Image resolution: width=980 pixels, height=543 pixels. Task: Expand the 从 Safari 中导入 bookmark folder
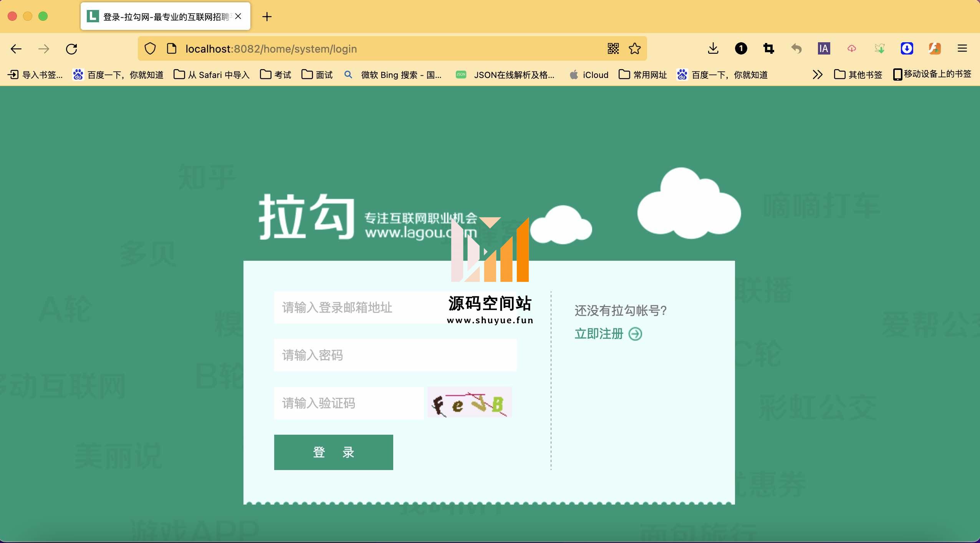tap(212, 74)
